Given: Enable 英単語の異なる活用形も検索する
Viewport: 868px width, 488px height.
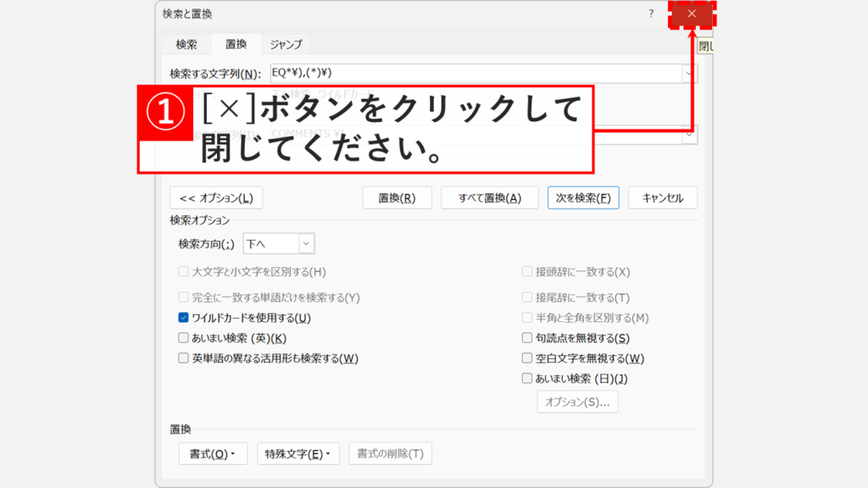Looking at the screenshot, I should pyautogui.click(x=183, y=358).
